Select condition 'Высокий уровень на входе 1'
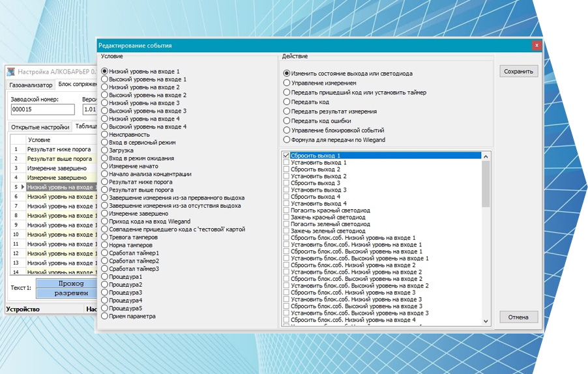 143,79
